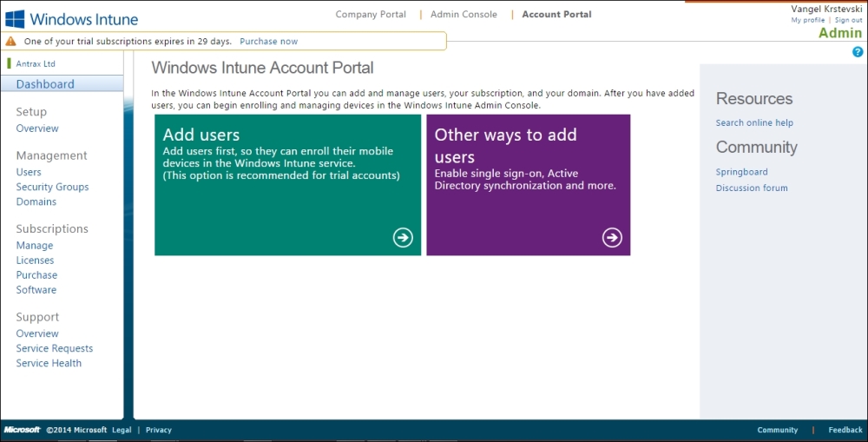Viewport: 868px width, 442px height.
Task: Open My profile link
Action: coord(807,20)
